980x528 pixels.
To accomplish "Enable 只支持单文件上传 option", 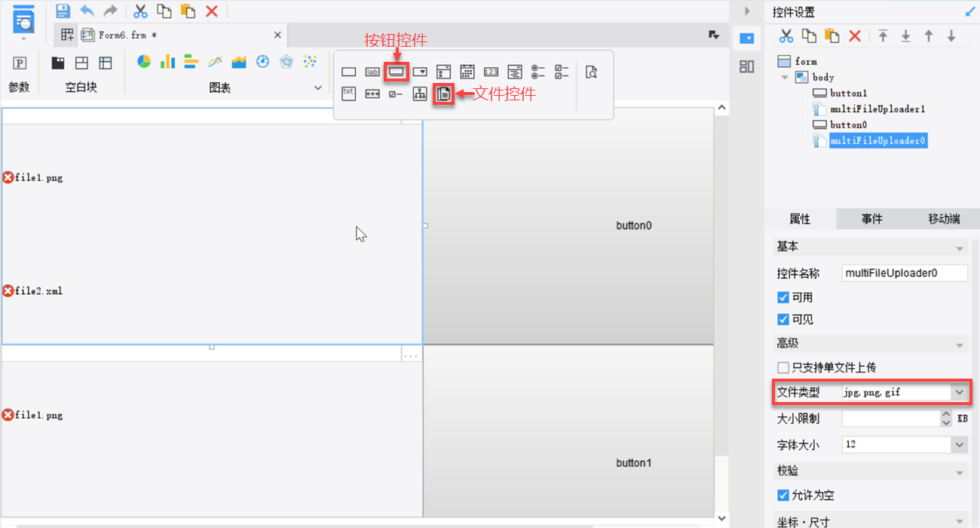I will click(x=782, y=368).
